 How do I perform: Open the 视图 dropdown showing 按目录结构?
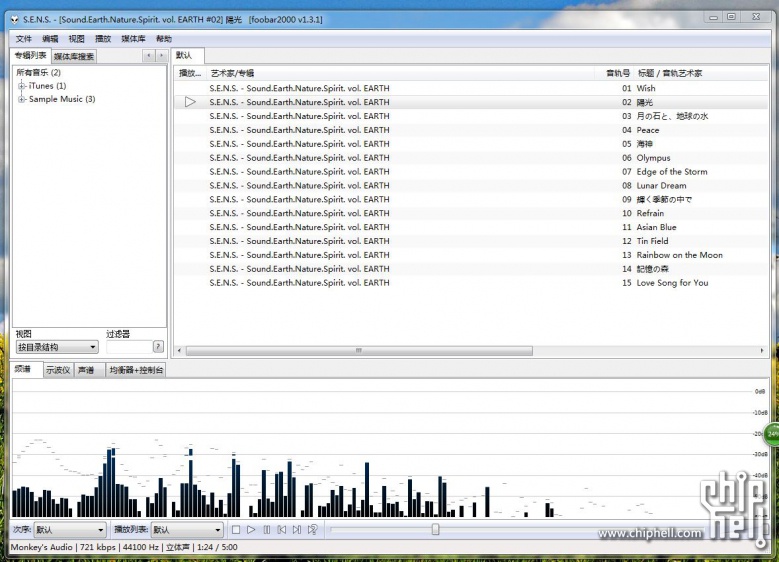tap(57, 347)
